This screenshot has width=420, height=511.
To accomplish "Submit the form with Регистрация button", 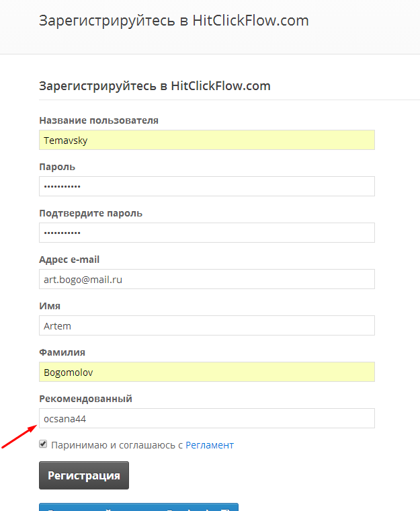I will coord(84,475).
